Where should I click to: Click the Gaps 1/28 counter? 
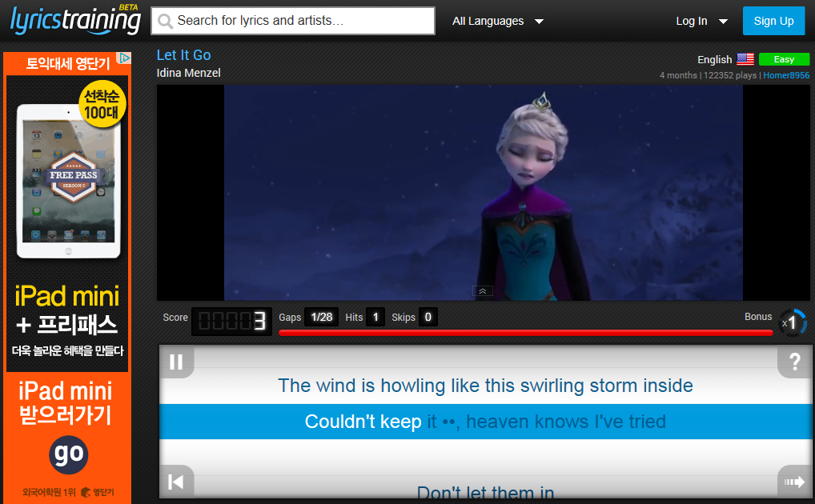point(322,317)
